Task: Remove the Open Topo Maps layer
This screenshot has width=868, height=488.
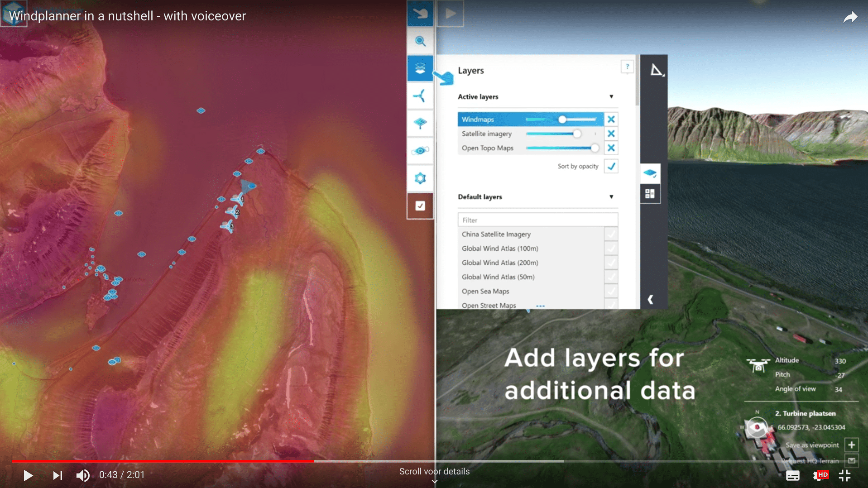Action: click(611, 148)
